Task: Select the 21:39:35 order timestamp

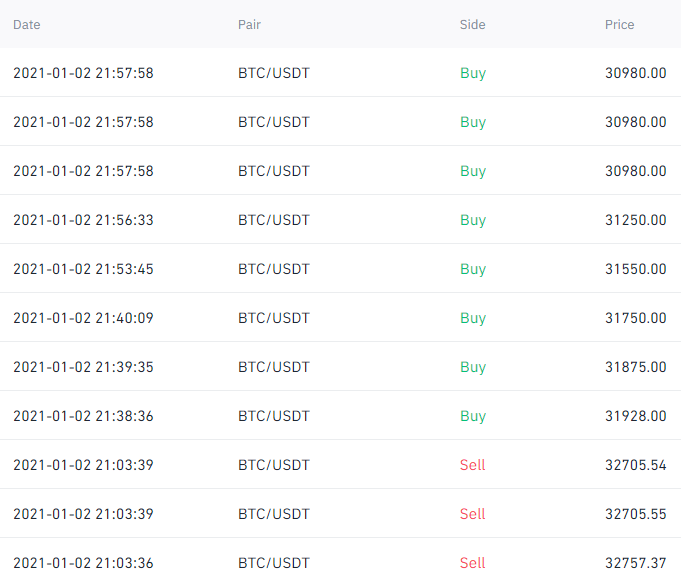Action: pyautogui.click(x=83, y=367)
